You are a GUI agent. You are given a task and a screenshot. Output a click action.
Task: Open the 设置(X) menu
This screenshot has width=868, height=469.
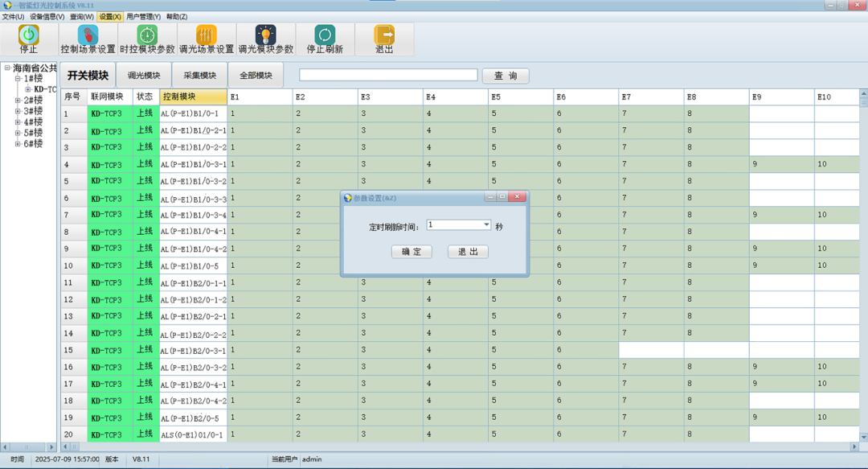[x=110, y=16]
